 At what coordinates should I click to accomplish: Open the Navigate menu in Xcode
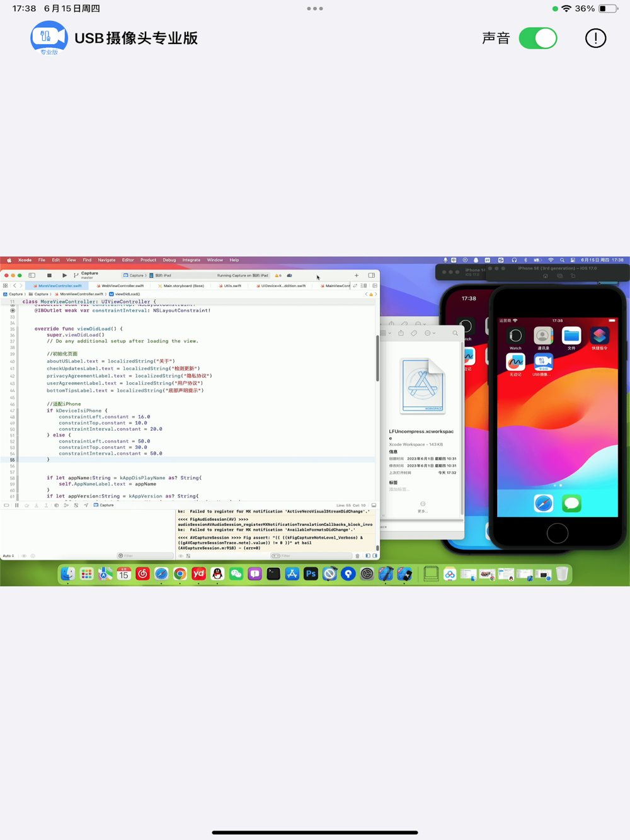pyautogui.click(x=106, y=260)
